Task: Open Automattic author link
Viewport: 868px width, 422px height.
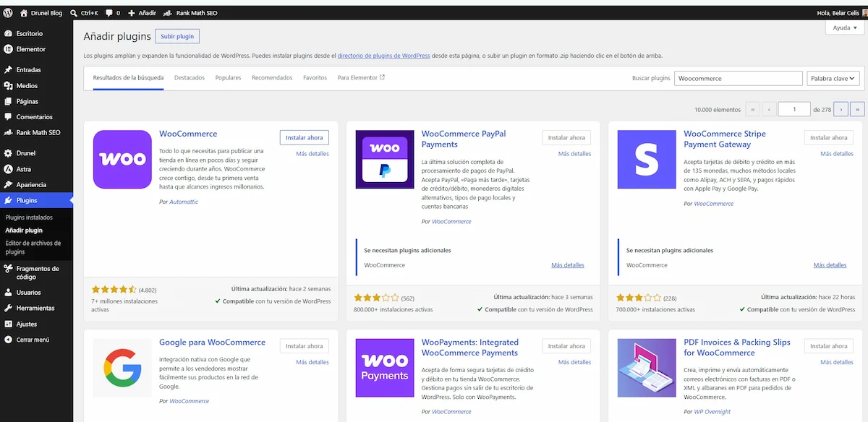Action: (x=184, y=202)
